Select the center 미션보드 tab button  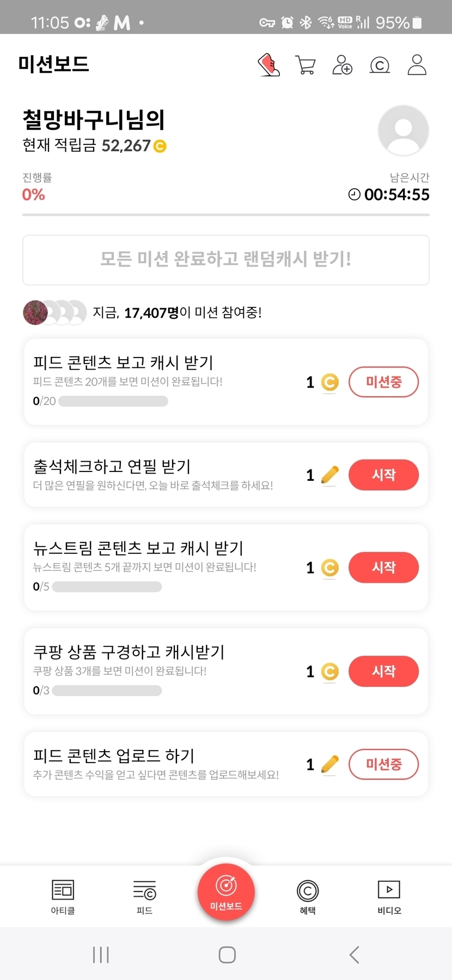click(226, 892)
